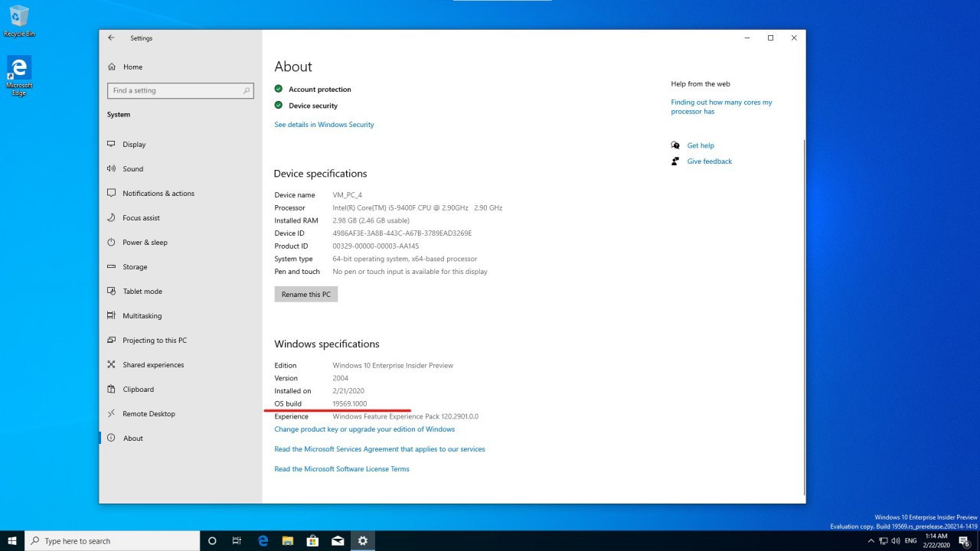The image size is (980, 551).
Task: Read the Microsoft Services Agreement link
Action: [380, 449]
